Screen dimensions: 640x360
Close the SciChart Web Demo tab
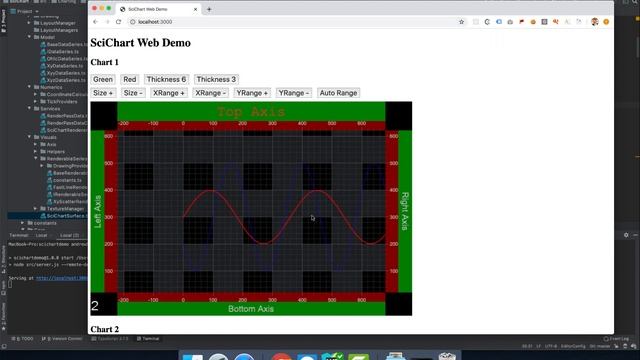tap(195, 9)
